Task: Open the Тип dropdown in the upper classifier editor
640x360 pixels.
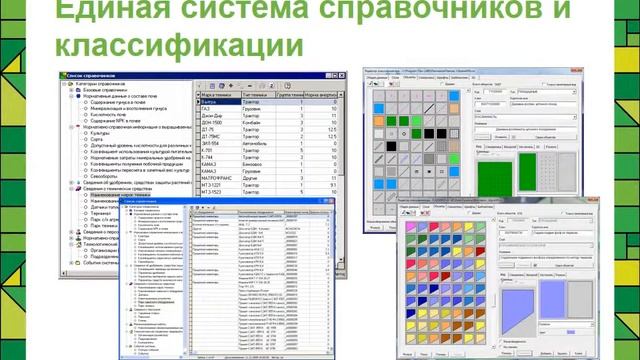Action: point(574,92)
